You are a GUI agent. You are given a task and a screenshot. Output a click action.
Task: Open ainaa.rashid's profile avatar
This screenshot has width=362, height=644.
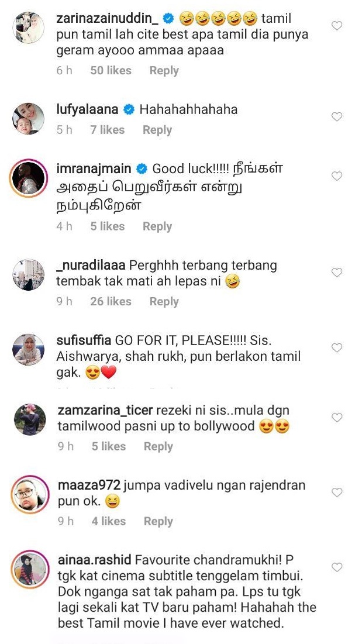click(x=30, y=569)
